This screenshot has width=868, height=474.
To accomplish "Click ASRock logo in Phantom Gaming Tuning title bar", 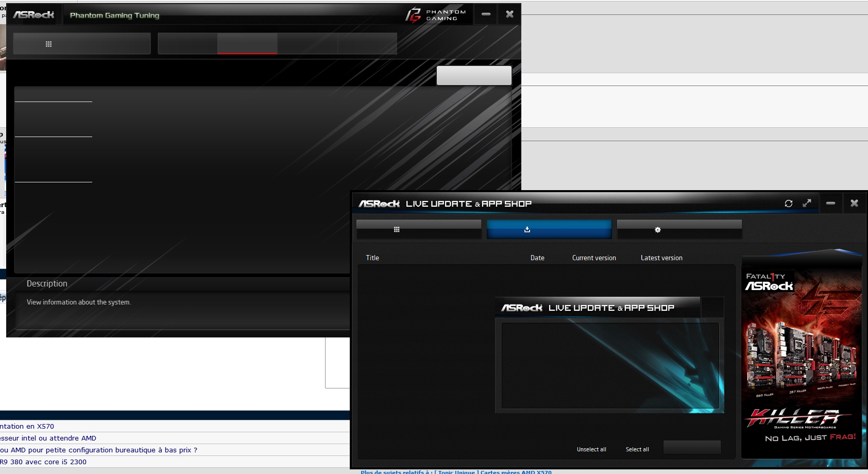I will [x=33, y=15].
